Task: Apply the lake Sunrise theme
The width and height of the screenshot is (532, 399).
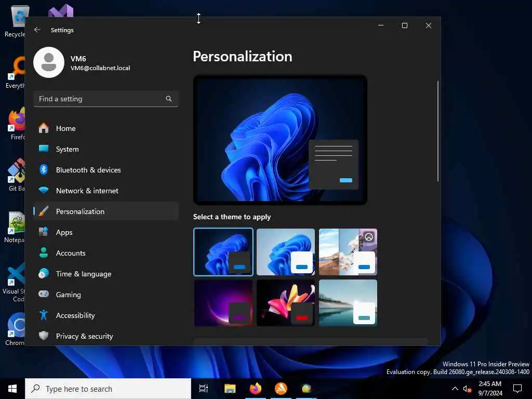Action: 348,303
